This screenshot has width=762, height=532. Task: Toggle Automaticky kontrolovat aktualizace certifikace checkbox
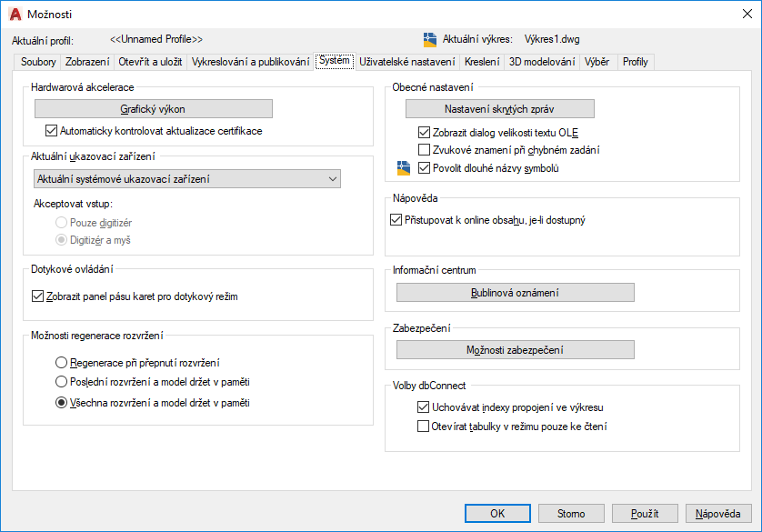[51, 131]
